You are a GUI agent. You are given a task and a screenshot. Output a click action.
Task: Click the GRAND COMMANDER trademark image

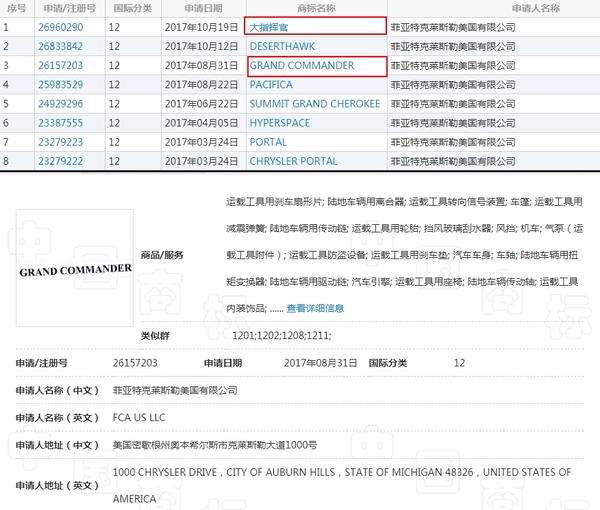[x=75, y=268]
